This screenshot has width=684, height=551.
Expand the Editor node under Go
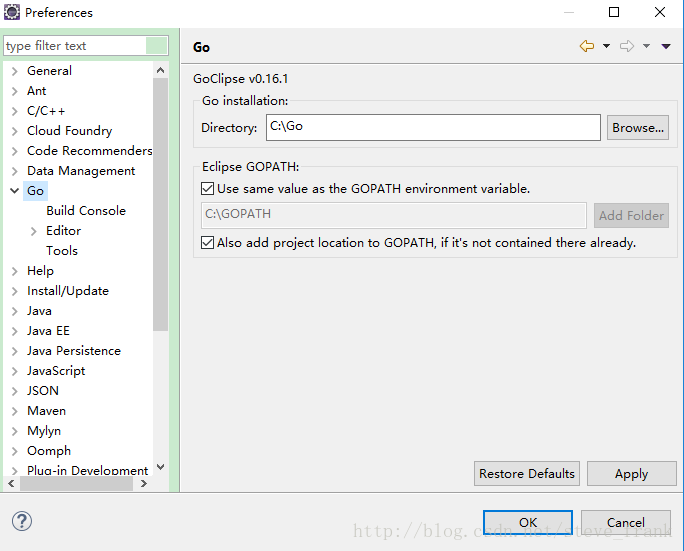[34, 231]
